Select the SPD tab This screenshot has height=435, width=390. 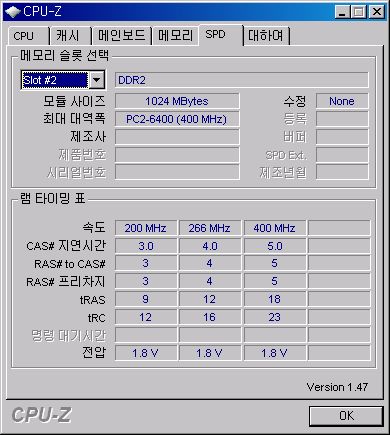[x=221, y=35]
